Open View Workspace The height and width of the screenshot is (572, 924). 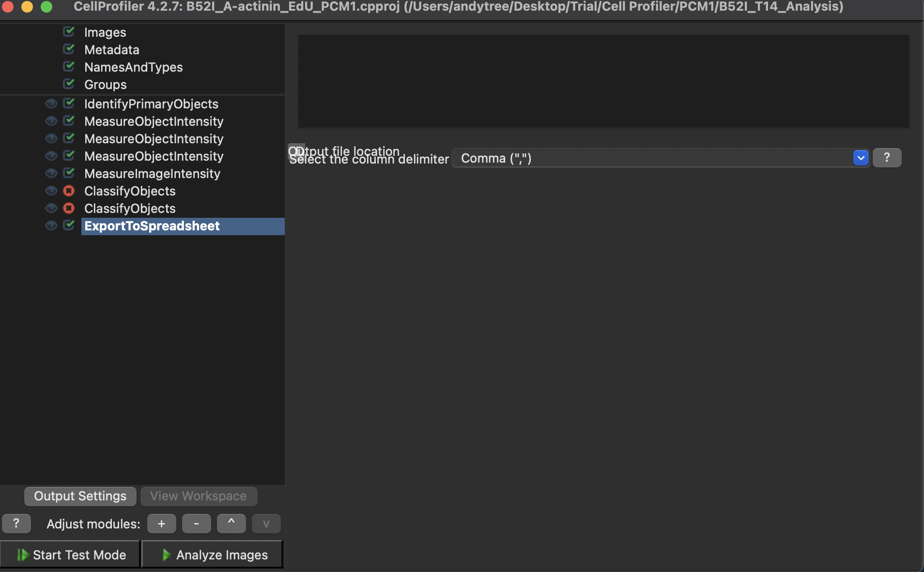[x=198, y=496]
